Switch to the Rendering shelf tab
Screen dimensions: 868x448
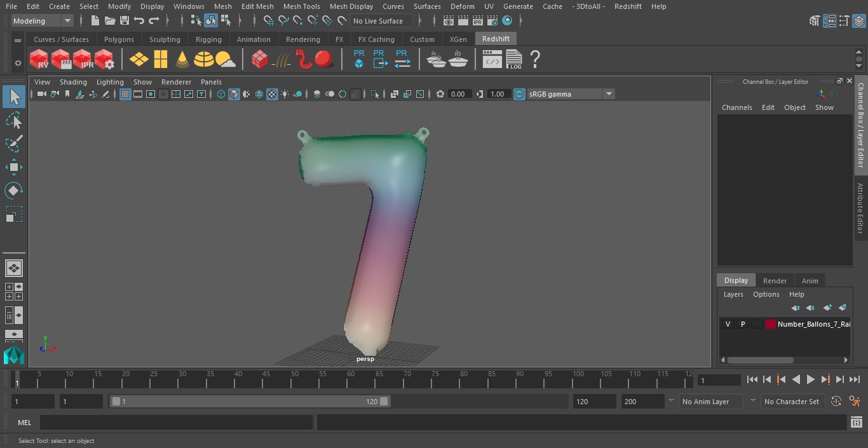point(302,39)
